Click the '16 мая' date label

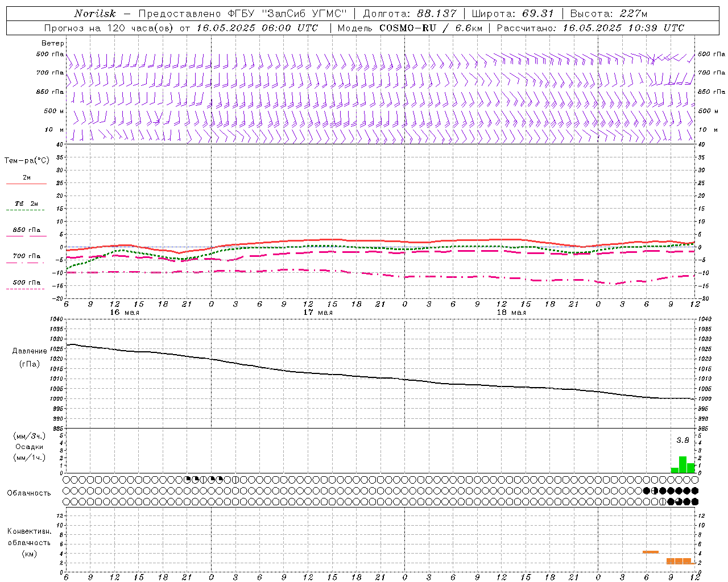[125, 312]
